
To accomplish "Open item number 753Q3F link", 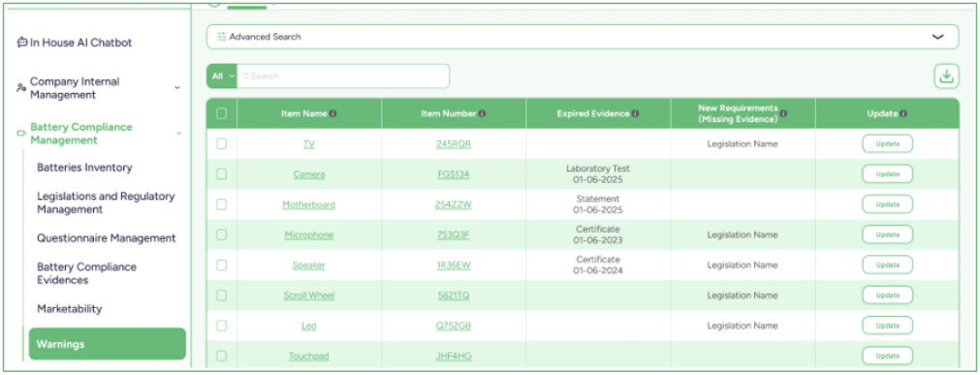I will coord(453,235).
